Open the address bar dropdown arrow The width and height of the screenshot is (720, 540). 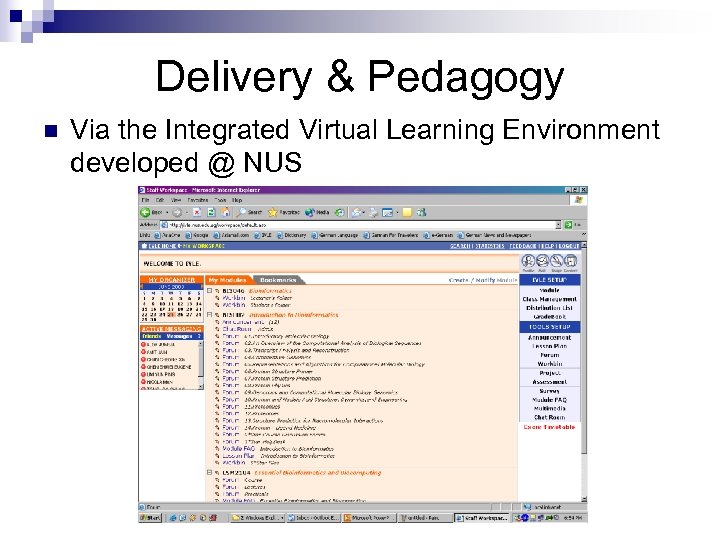[x=558, y=225]
